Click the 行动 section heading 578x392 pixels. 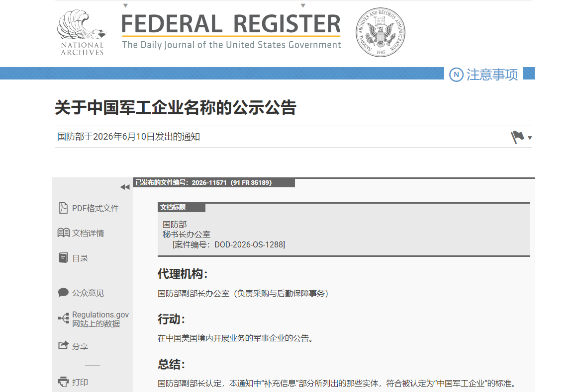tap(171, 319)
